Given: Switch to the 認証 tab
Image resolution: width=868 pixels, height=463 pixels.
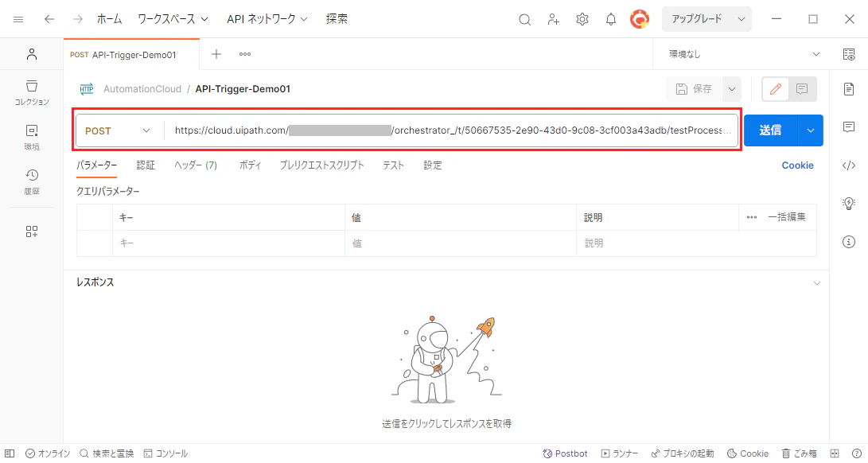Looking at the screenshot, I should click(x=146, y=165).
